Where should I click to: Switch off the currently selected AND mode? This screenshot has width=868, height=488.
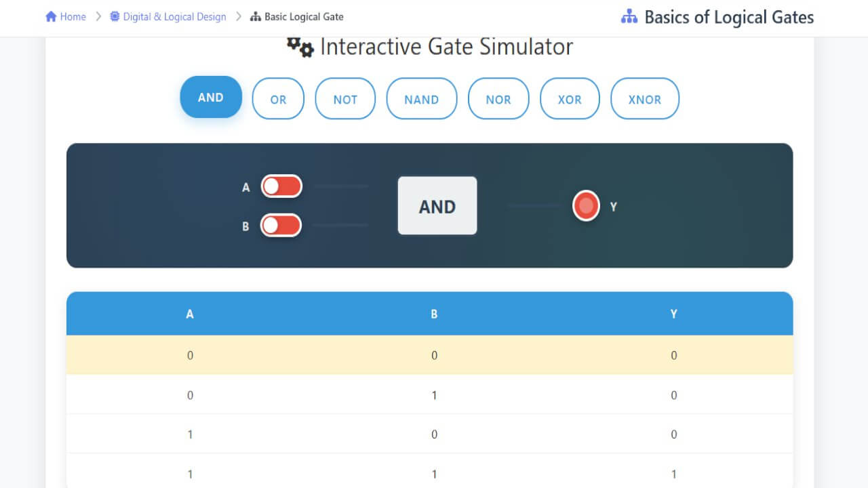(211, 97)
